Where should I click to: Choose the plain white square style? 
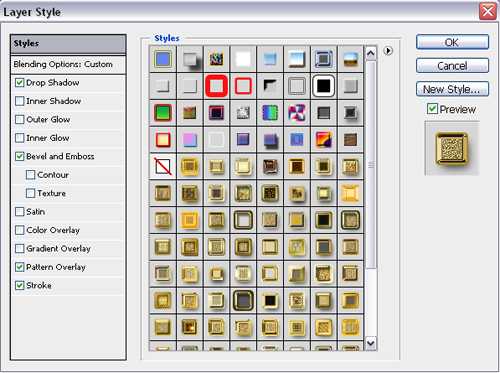tap(243, 59)
